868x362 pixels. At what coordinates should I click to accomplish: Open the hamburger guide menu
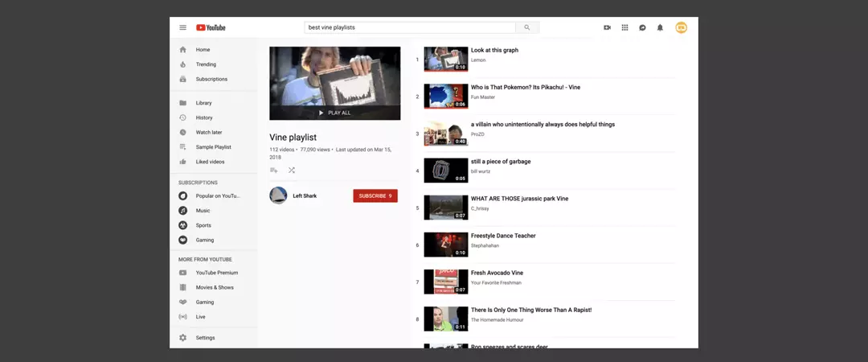[182, 27]
